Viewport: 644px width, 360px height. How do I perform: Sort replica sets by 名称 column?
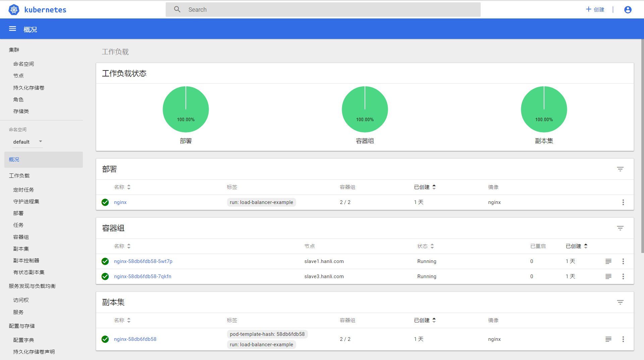tap(122, 320)
